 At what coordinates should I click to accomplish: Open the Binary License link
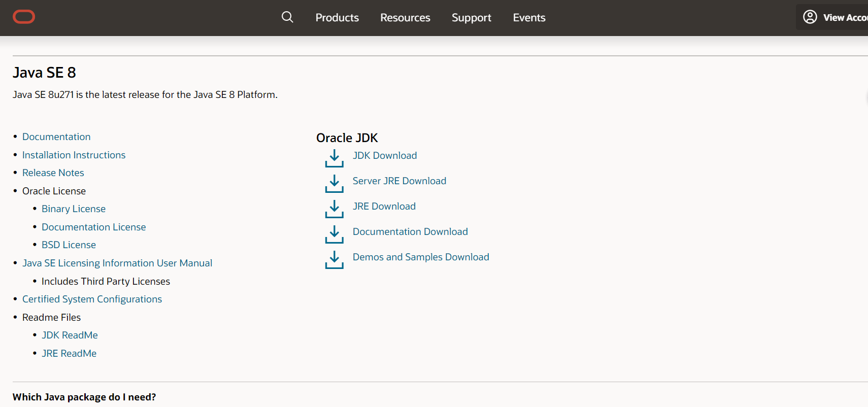(74, 209)
